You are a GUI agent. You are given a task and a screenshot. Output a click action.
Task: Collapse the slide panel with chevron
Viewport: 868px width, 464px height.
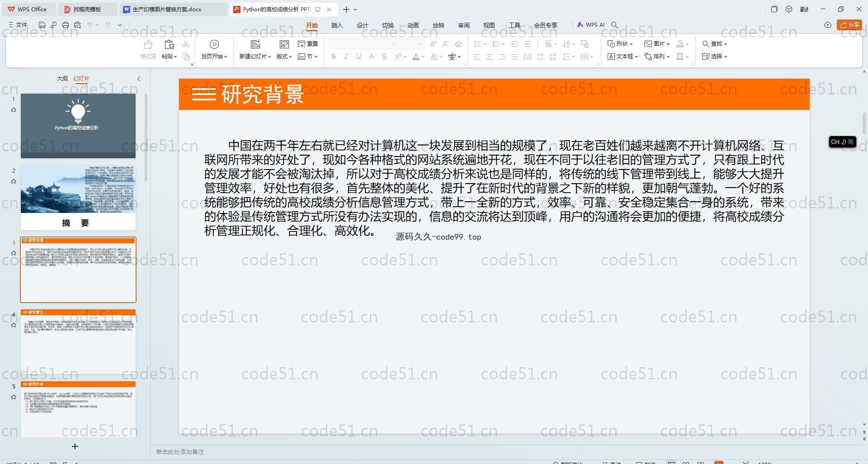(x=139, y=79)
